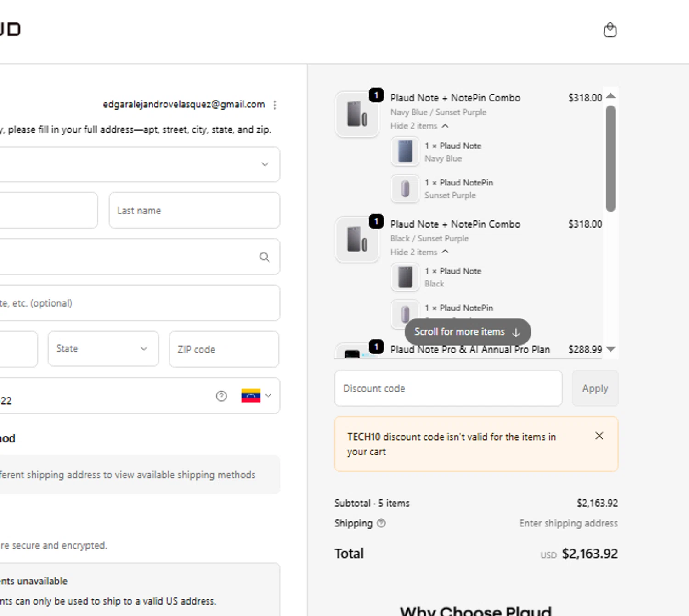The image size is (689, 616).
Task: Click the cart list scrollbar up arrow
Action: (x=610, y=95)
